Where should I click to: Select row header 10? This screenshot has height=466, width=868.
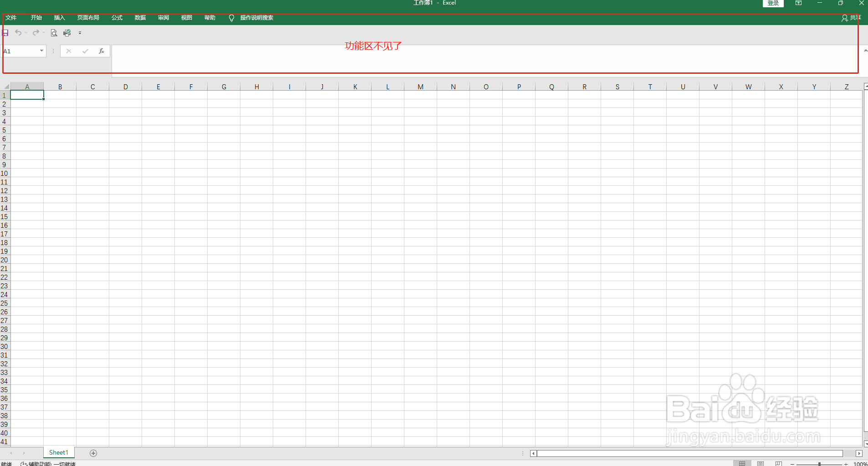pos(5,174)
